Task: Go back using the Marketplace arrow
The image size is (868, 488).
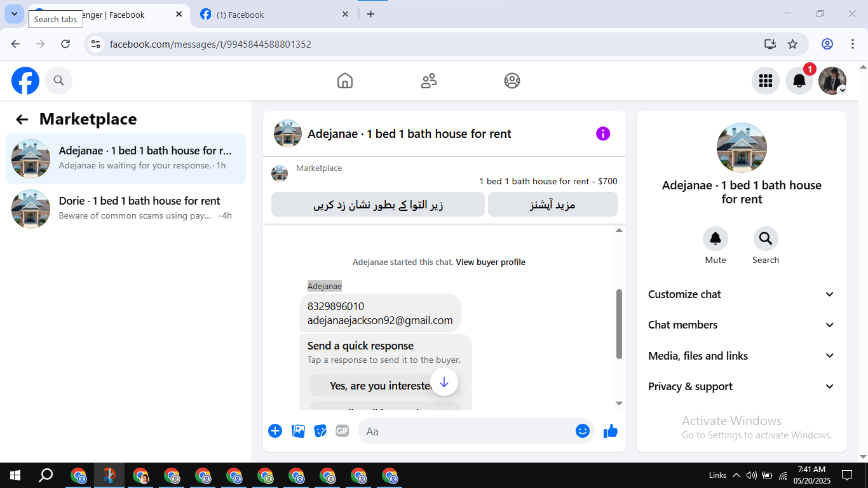Action: click(22, 119)
